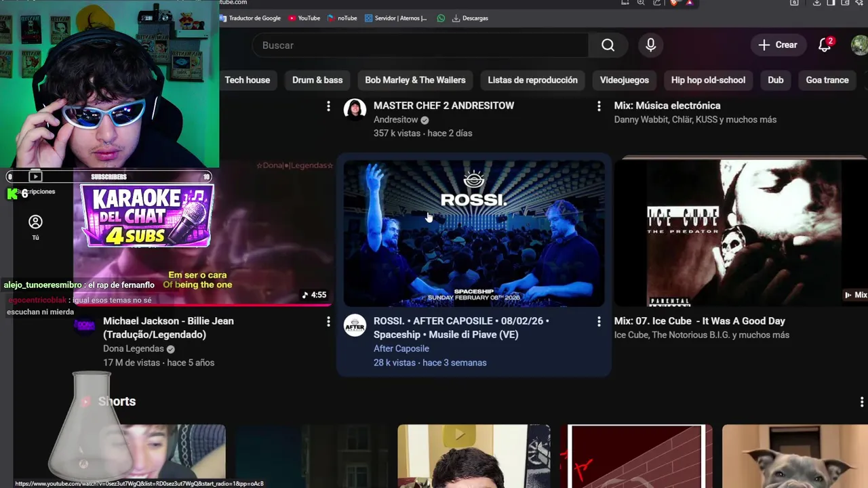Select the Videojuegos filter chip
Viewport: 868px width, 488px height.
[x=625, y=80]
